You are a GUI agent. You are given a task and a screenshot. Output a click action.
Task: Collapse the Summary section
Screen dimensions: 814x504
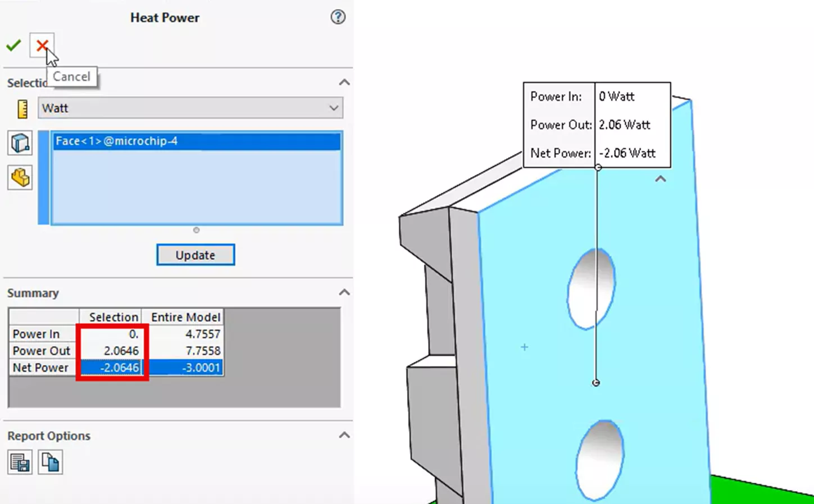pyautogui.click(x=345, y=292)
